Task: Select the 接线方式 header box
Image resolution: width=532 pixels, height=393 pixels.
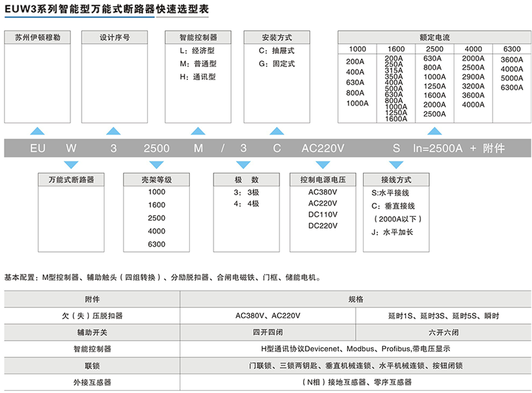Action: (x=397, y=179)
